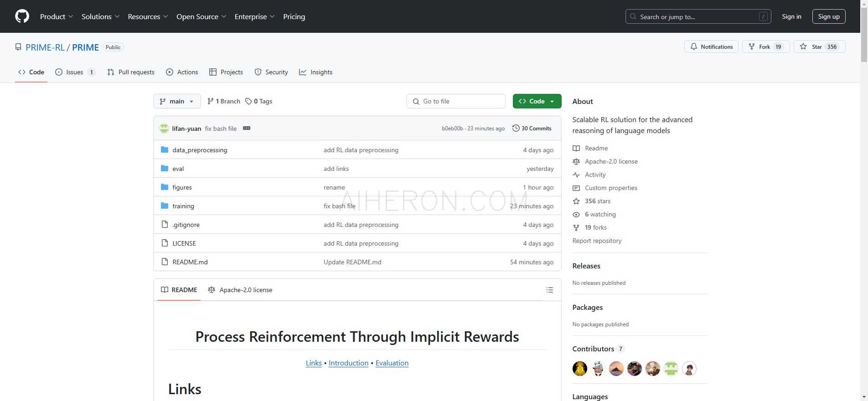
Task: Click the Notifications bell button
Action: tap(711, 46)
